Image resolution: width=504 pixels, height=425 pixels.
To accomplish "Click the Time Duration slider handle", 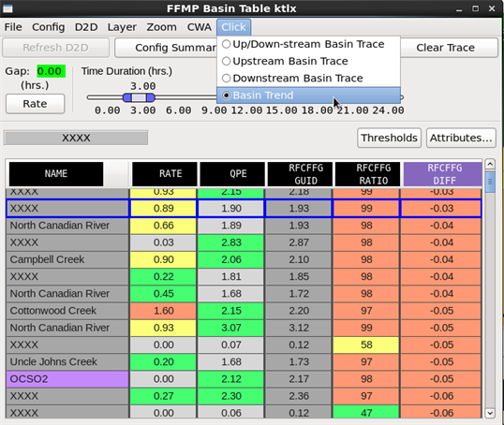I will coord(139,97).
